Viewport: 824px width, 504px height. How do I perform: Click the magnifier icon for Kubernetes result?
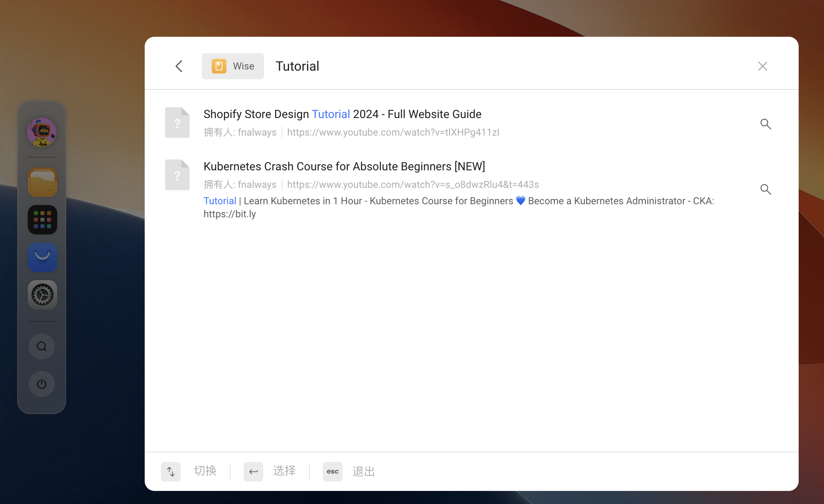[x=766, y=189]
